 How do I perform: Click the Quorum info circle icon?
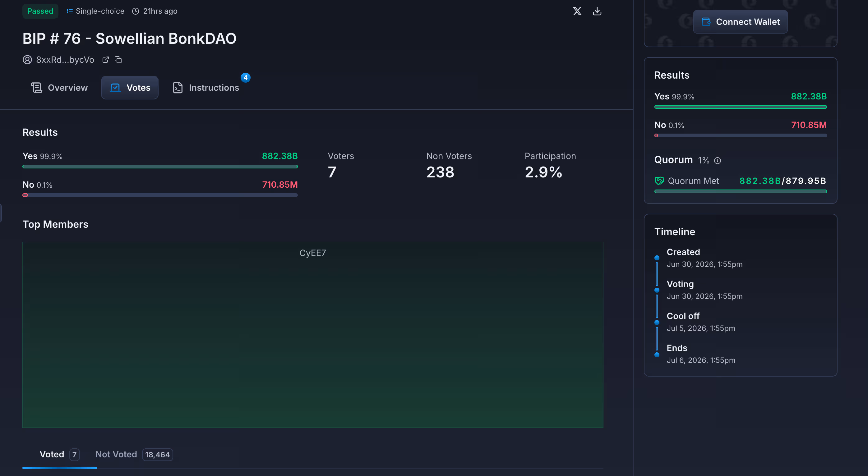point(718,160)
